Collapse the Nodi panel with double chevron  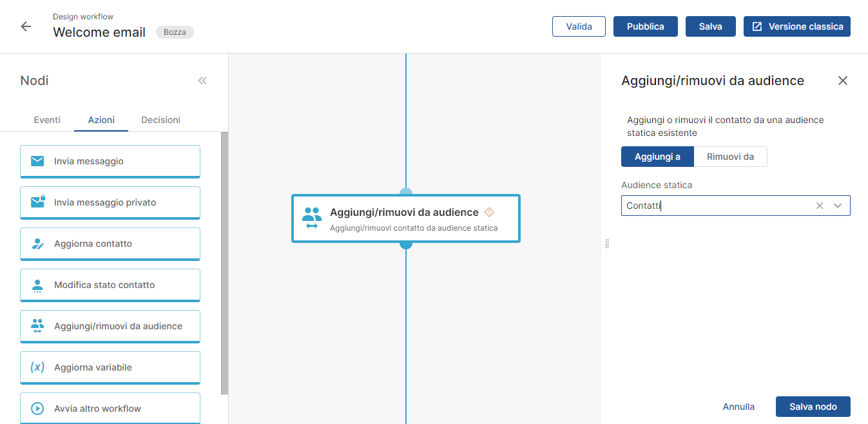point(202,81)
